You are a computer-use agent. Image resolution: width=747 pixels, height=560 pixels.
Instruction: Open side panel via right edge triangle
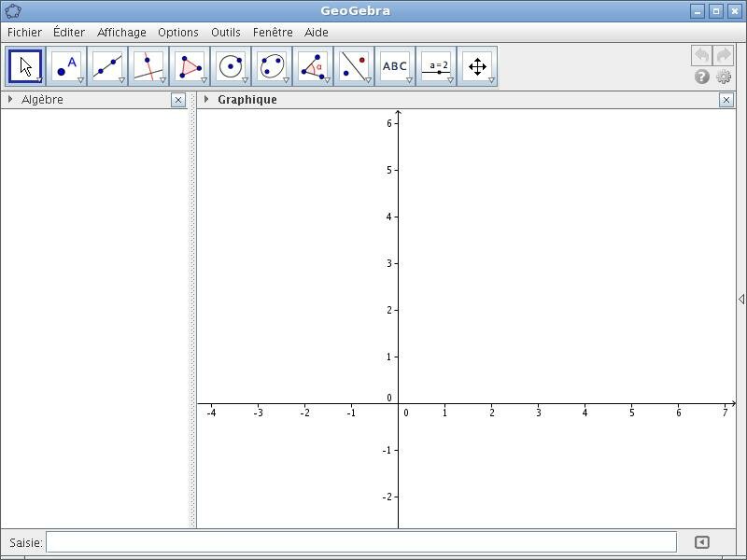[x=741, y=299]
